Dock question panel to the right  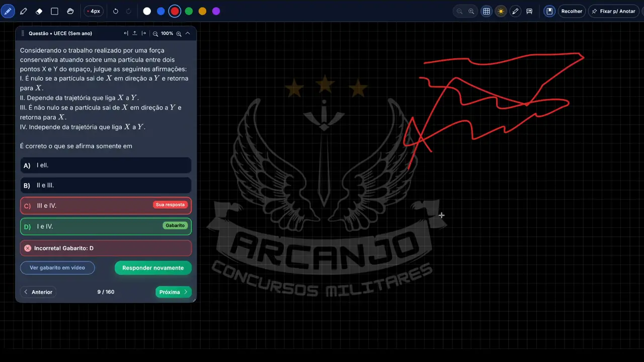(x=144, y=34)
